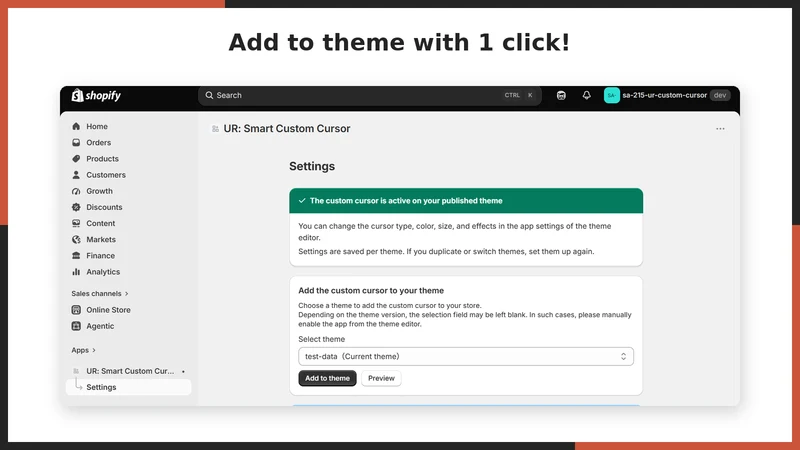Open the Sidekick assistant icon in top bar
Image resolution: width=800 pixels, height=450 pixels.
pos(561,95)
